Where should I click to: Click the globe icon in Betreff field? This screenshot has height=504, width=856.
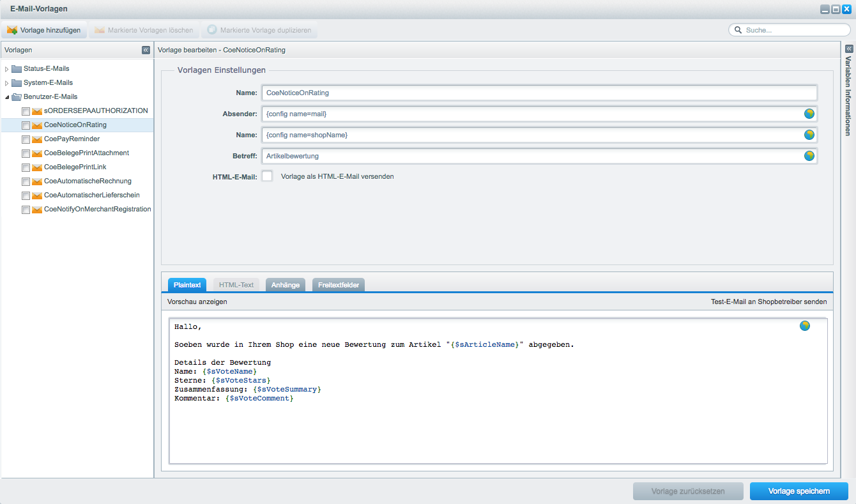[809, 156]
